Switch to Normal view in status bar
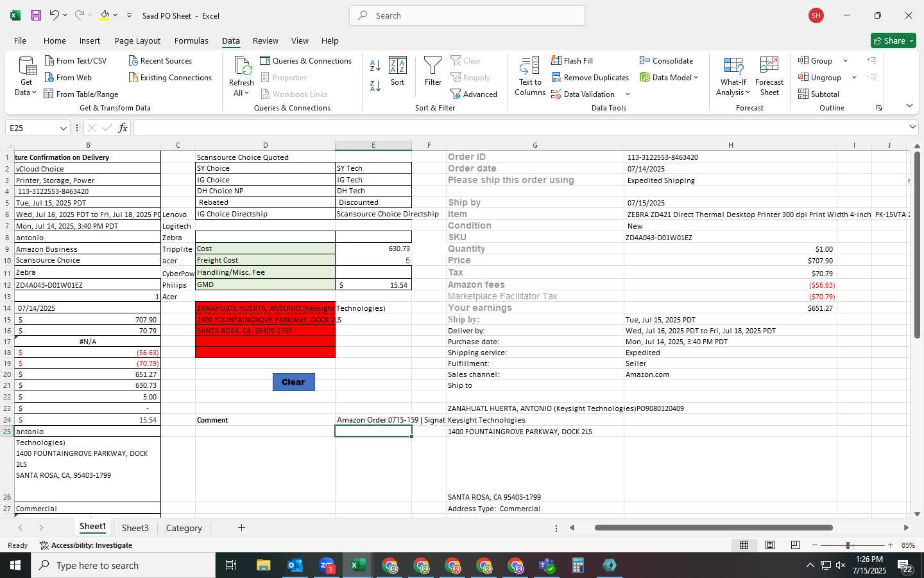 pyautogui.click(x=744, y=545)
